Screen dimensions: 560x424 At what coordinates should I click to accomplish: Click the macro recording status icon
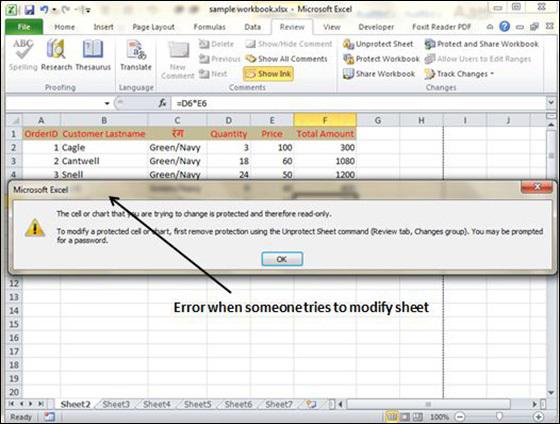click(x=49, y=416)
